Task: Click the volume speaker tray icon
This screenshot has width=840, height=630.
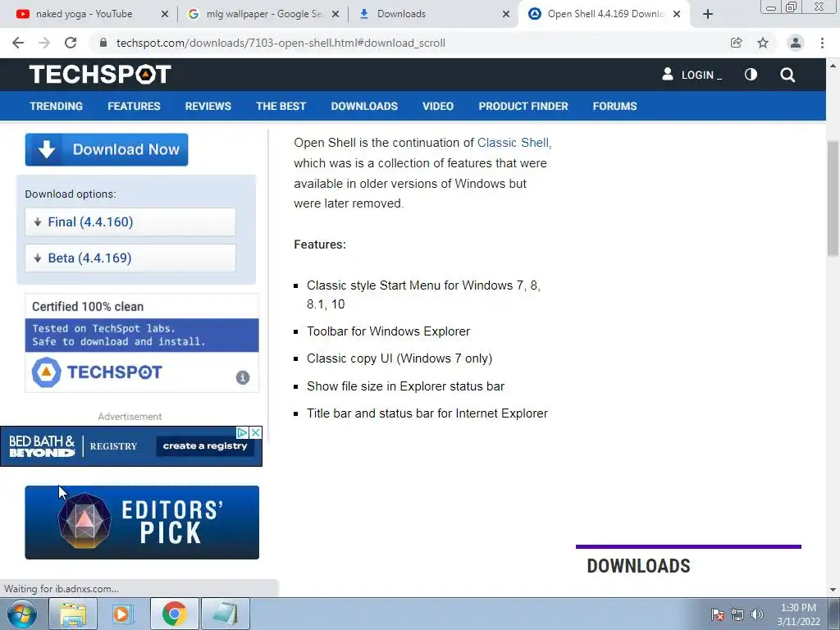Action: click(x=757, y=614)
